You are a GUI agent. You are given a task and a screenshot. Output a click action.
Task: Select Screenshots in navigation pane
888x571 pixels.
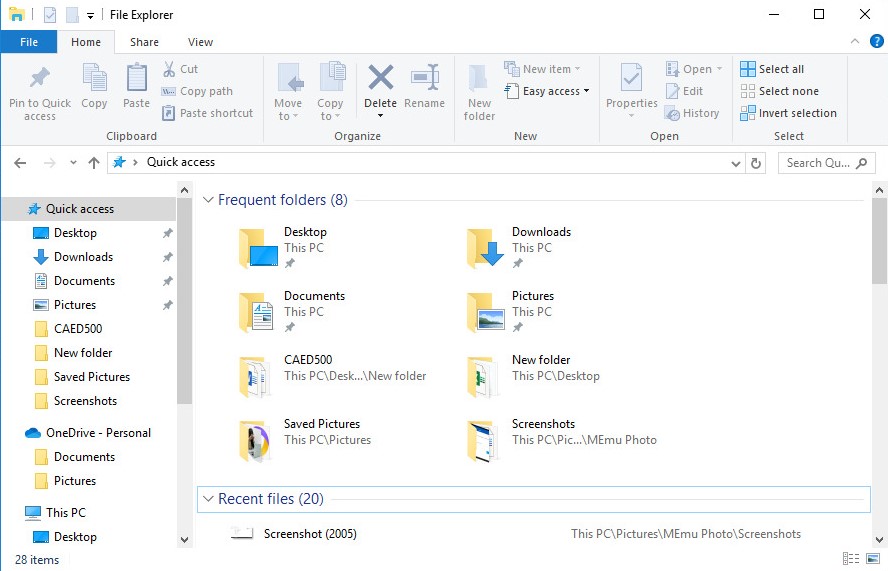click(x=85, y=401)
